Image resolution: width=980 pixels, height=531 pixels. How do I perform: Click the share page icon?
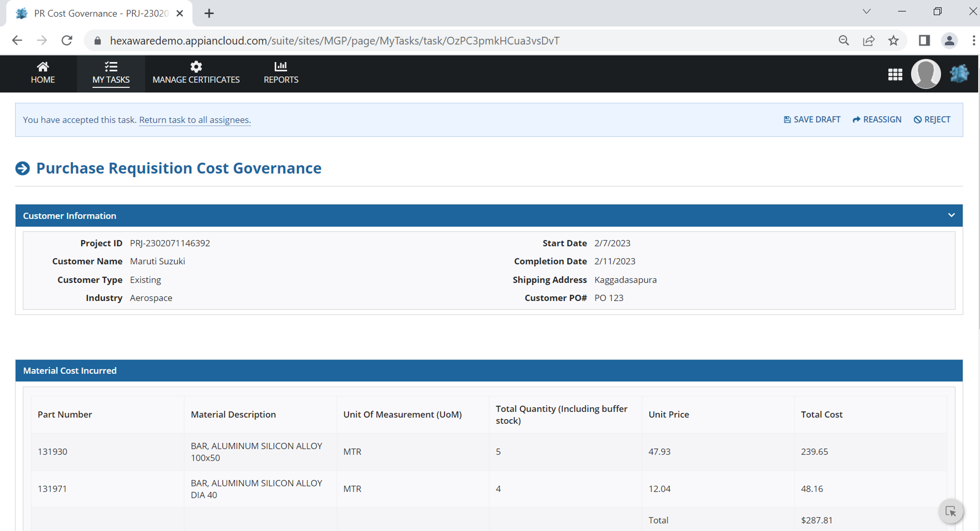(x=868, y=40)
